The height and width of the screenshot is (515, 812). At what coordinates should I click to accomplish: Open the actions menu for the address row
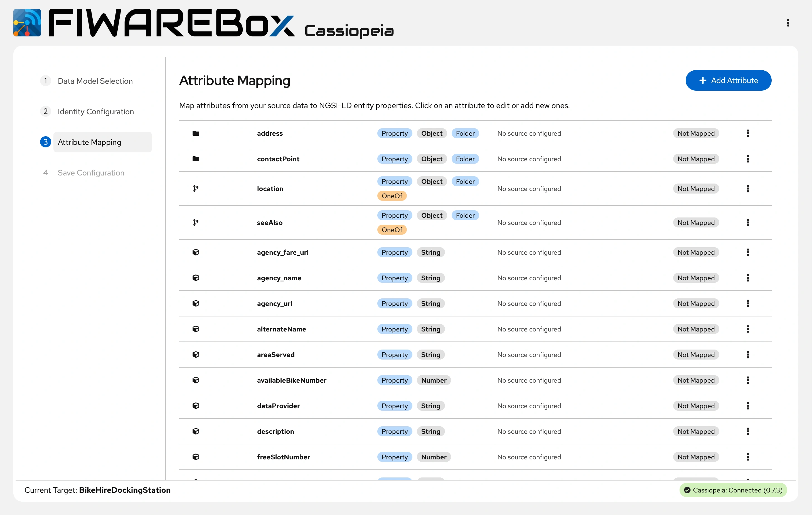[748, 133]
